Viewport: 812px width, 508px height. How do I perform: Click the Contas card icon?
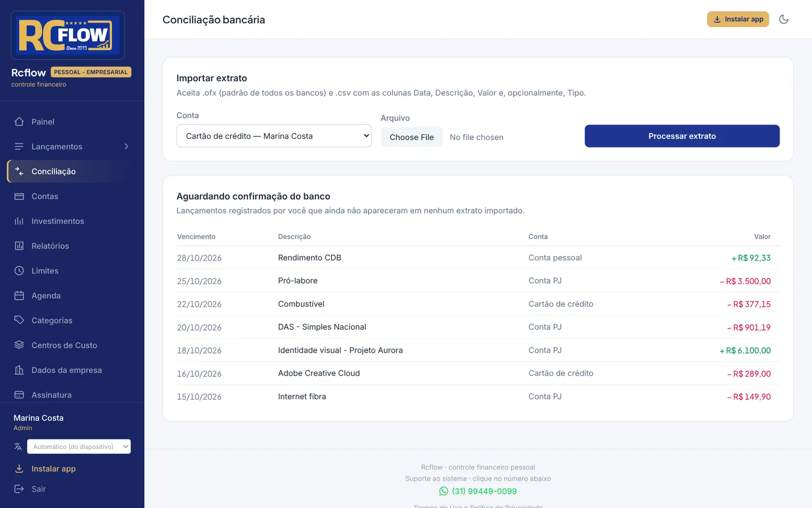click(19, 197)
